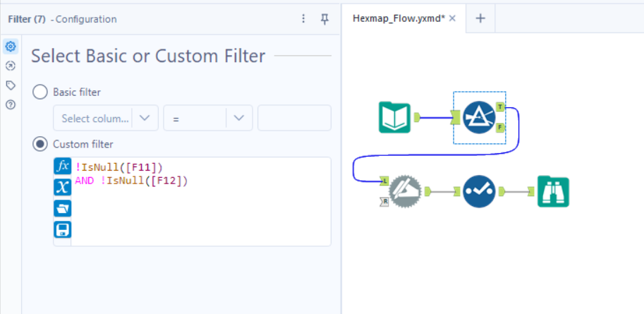Select the Select tool with checkmark

pos(480,191)
